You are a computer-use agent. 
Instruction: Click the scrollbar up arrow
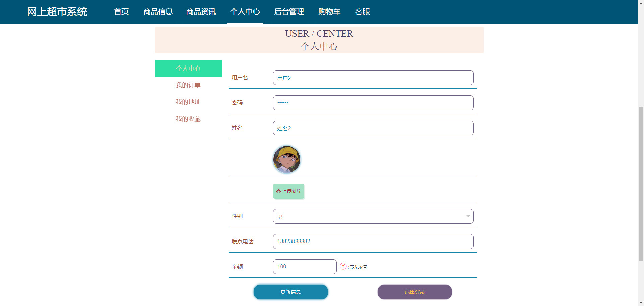coord(641,3)
